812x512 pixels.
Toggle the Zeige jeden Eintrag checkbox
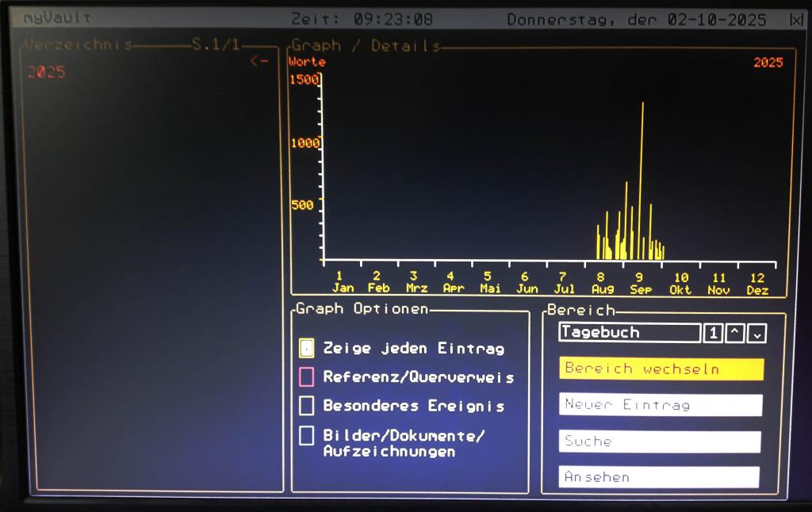[x=306, y=348]
